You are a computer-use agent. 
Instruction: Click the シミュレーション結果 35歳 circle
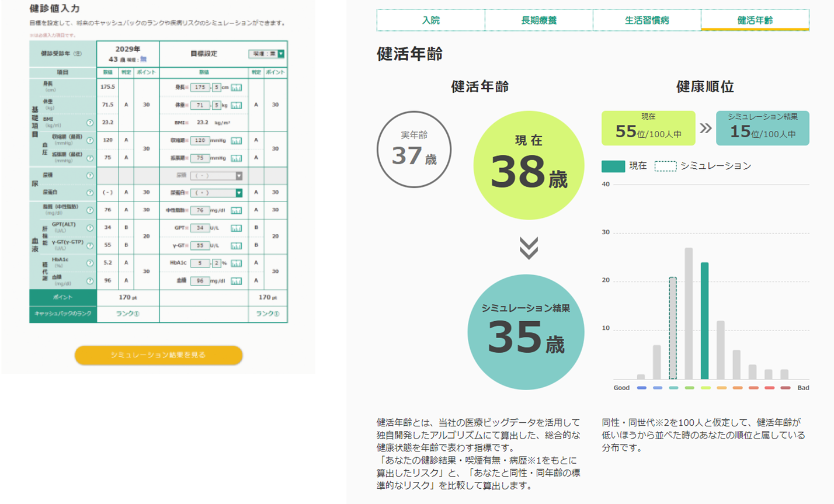point(526,332)
